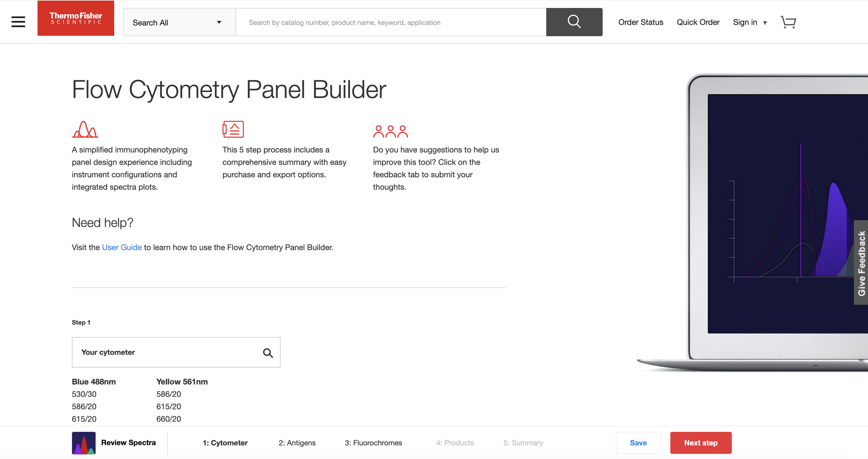The width and height of the screenshot is (868, 459).
Task: Switch to the 2: Antigens step
Action: pos(297,443)
